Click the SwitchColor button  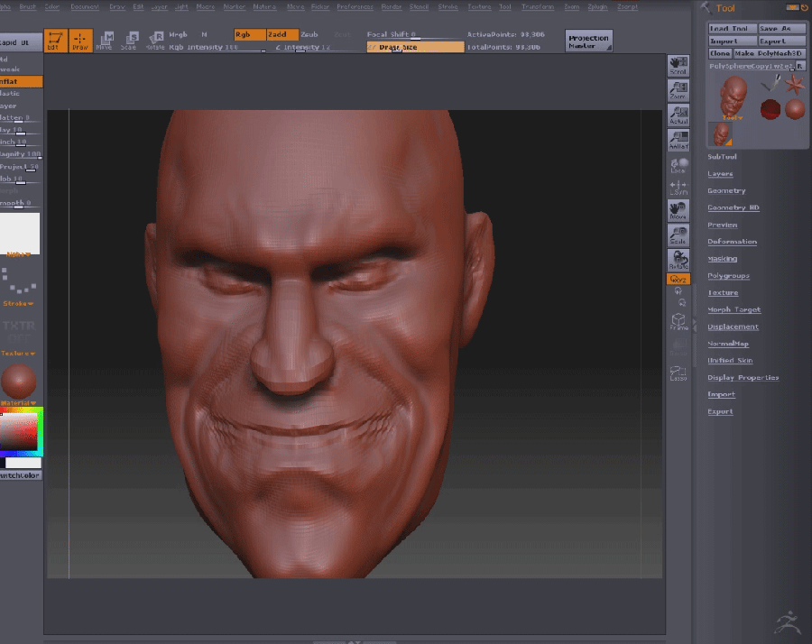tap(21, 475)
